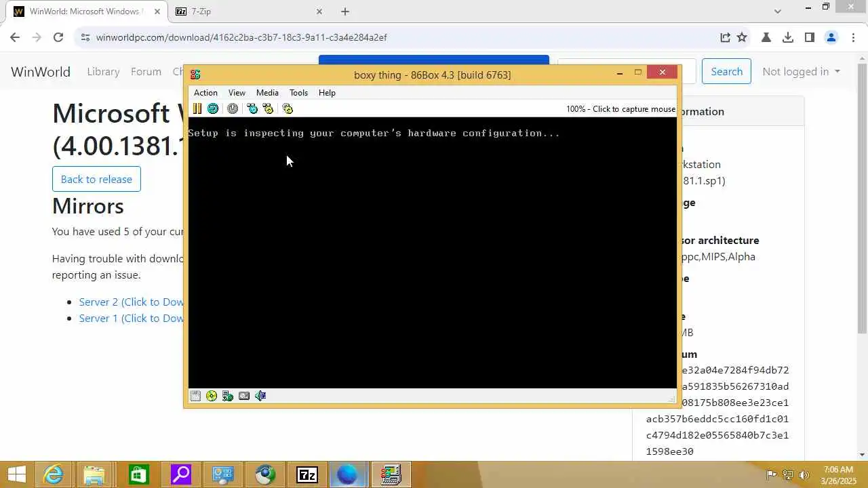The width and height of the screenshot is (868, 488).
Task: Open a new browser tab
Action: click(x=345, y=12)
